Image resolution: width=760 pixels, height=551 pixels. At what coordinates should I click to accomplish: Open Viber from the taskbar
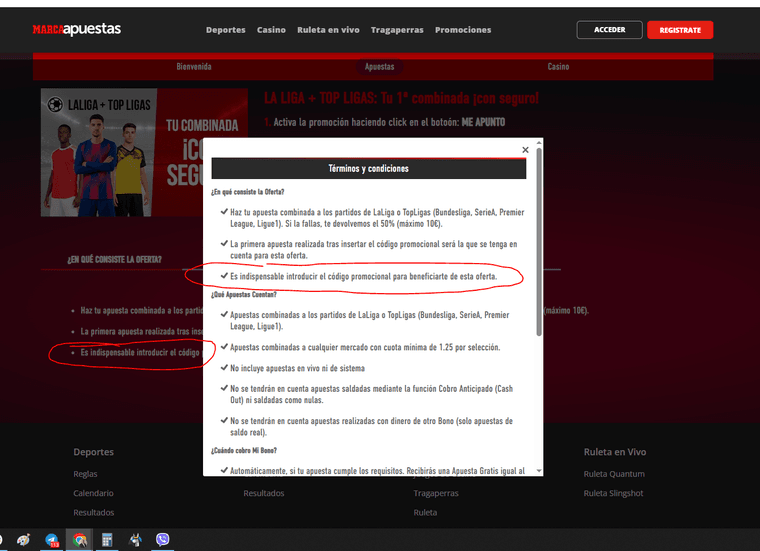[x=163, y=539]
